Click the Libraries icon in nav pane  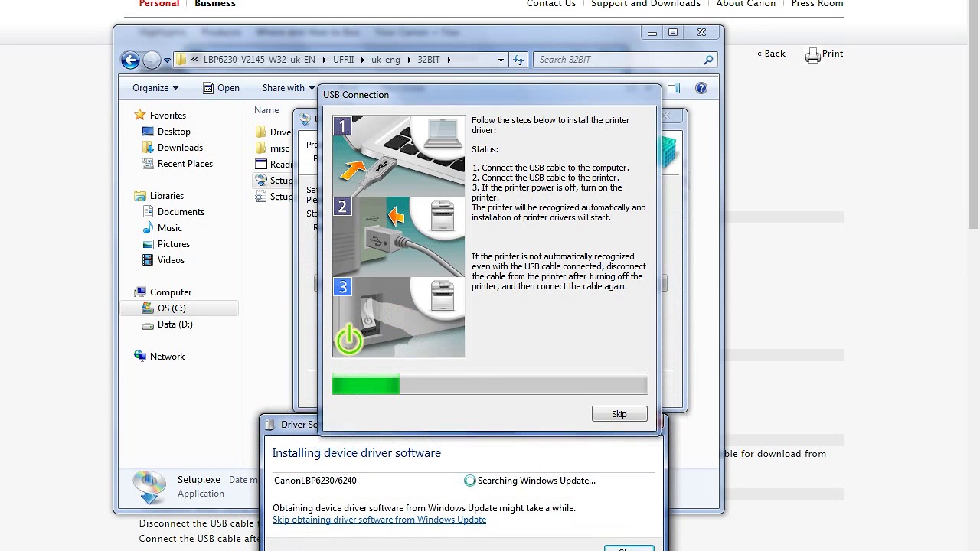[139, 196]
